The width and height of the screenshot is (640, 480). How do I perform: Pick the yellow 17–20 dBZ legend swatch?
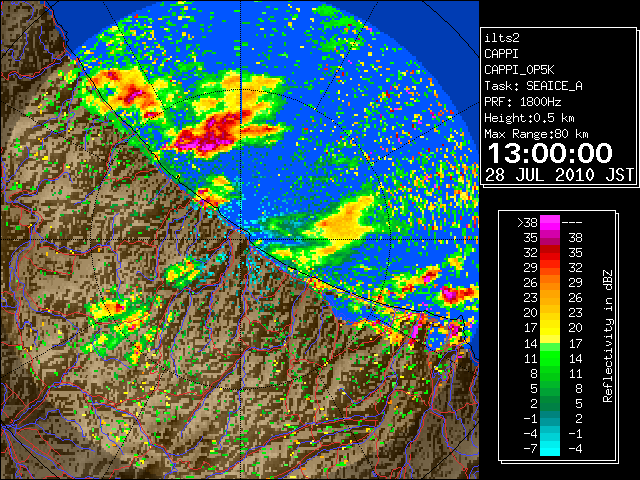pyautogui.click(x=550, y=328)
